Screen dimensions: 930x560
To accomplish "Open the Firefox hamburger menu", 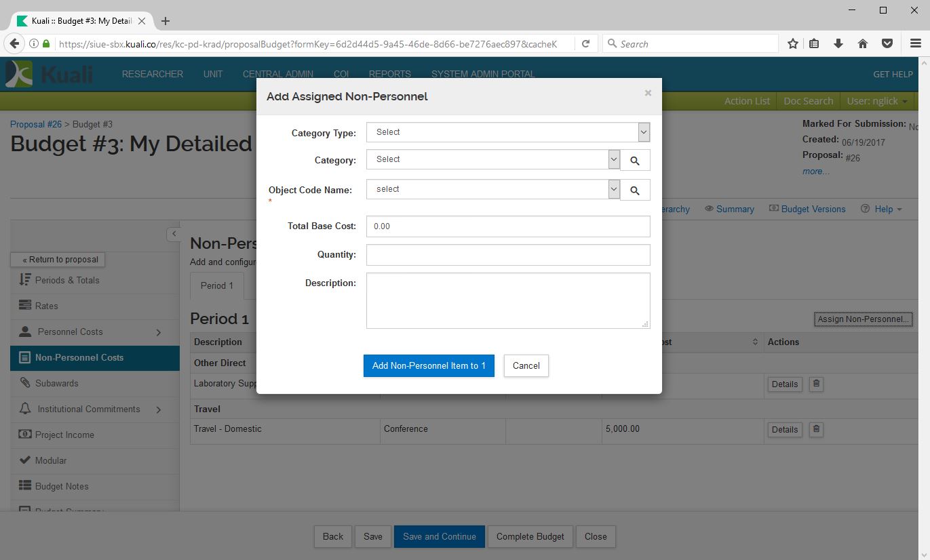I will coord(915,43).
